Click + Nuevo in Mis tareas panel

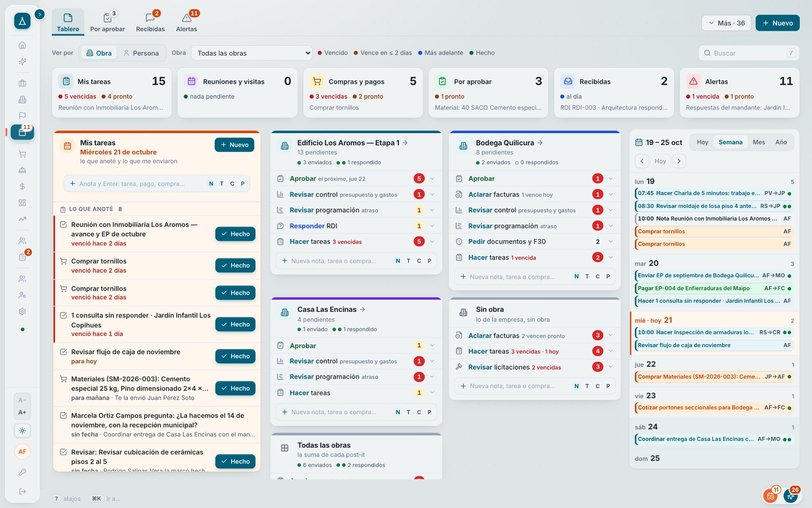(x=234, y=145)
